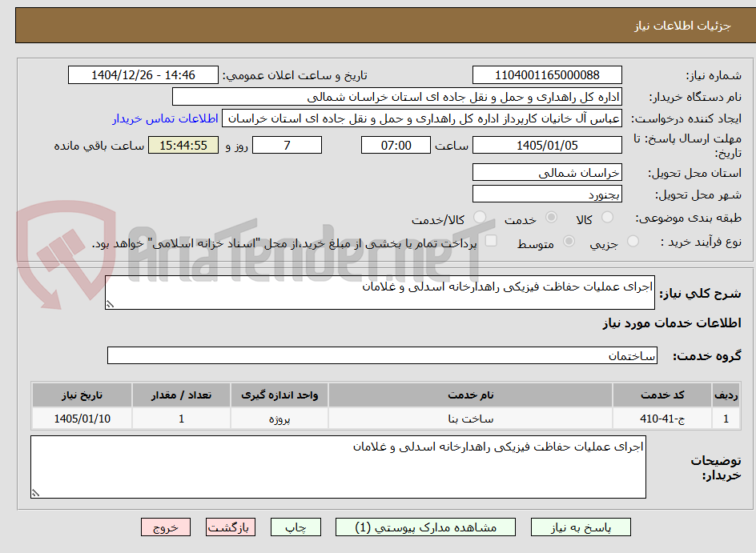Click the مهلت ارسال پاسخ label

(688, 146)
